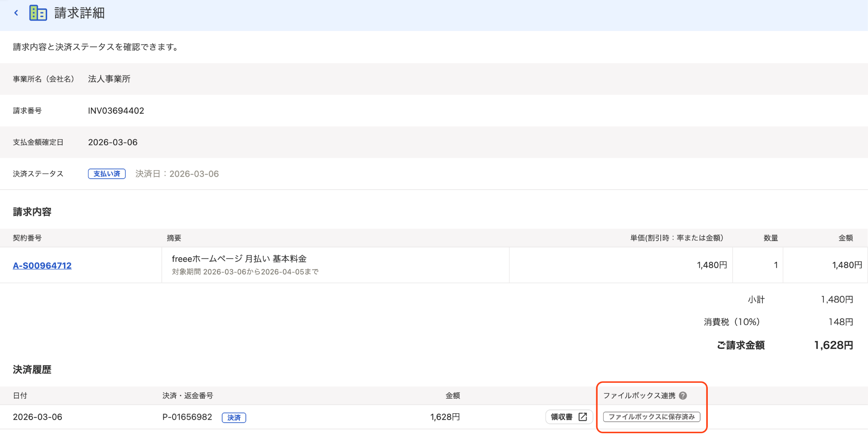This screenshot has height=440, width=868.
Task: Open contract link A-S00964712
Action: pos(42,266)
